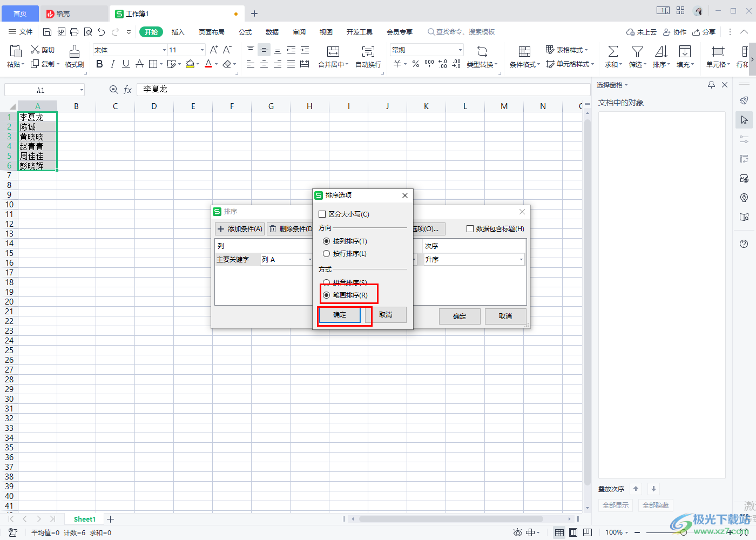Open the 列 A key column dropdown
The width and height of the screenshot is (756, 540).
click(309, 260)
